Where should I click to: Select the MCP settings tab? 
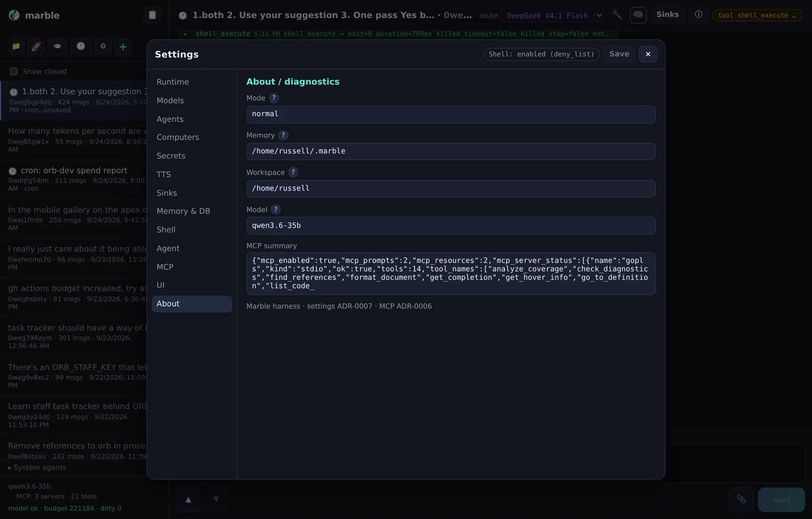192,267
